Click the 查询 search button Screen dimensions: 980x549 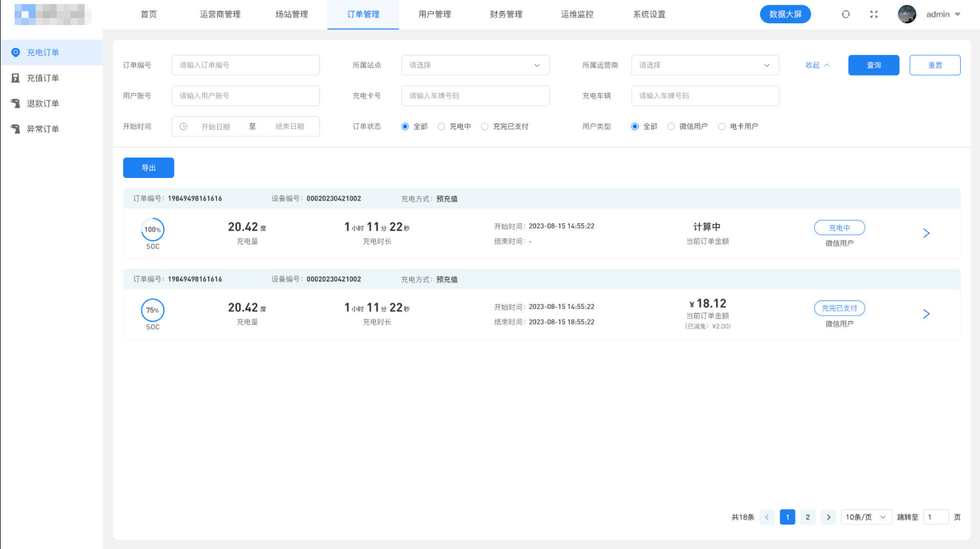tap(874, 65)
